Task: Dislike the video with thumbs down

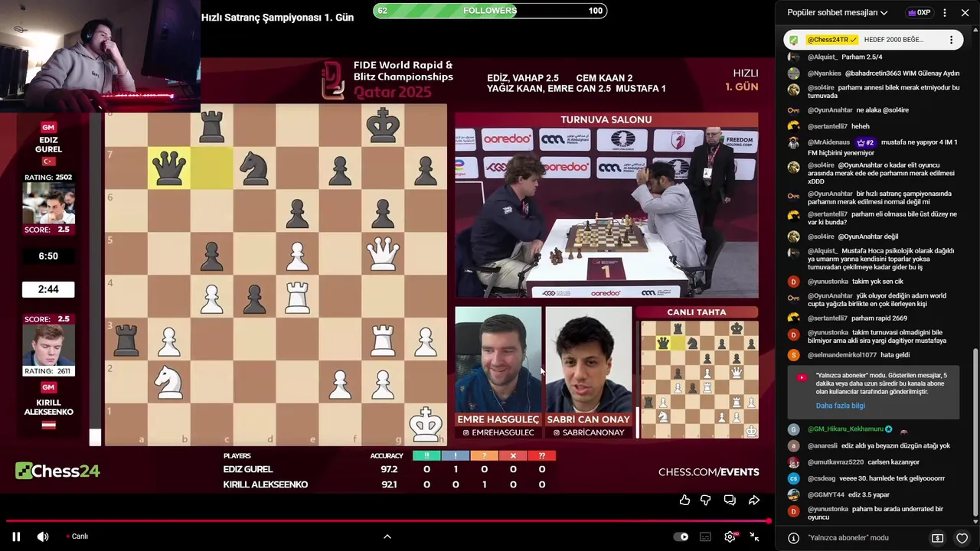Action: [706, 500]
